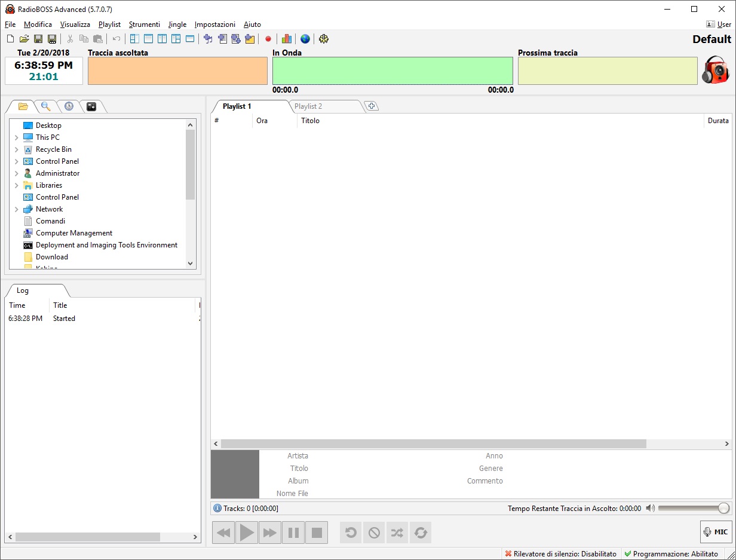Open the Visualizza menu
The image size is (736, 560).
pyautogui.click(x=75, y=25)
